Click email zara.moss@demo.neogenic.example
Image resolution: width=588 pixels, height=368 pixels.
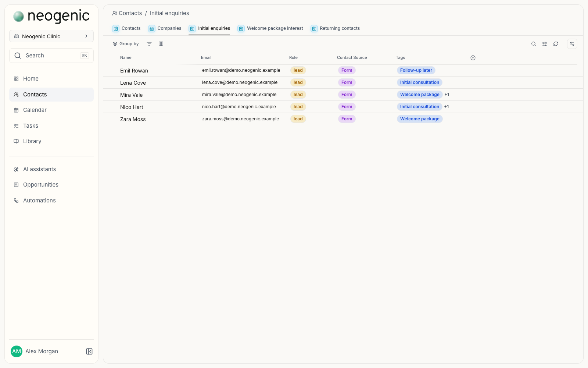point(240,119)
